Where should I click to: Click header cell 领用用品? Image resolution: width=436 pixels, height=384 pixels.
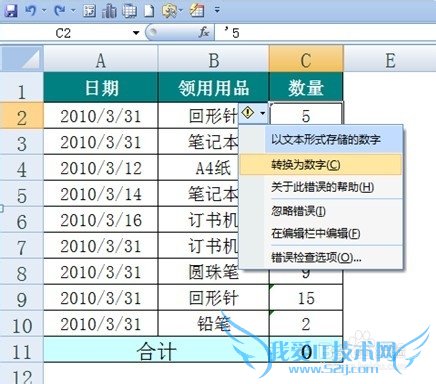pos(213,87)
